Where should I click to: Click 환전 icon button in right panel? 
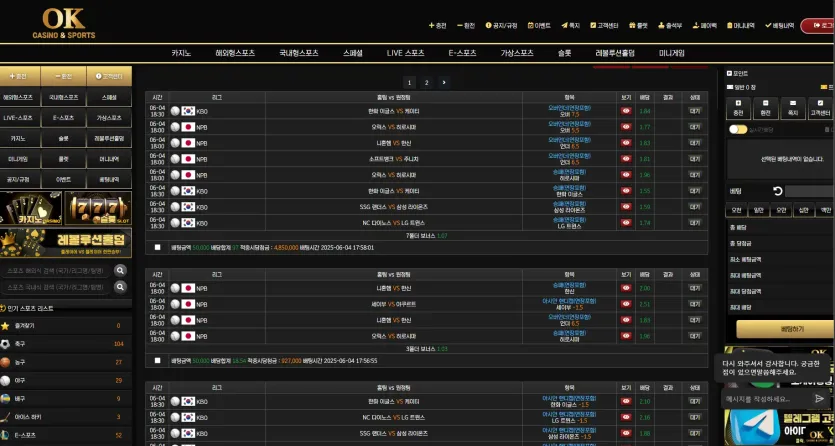[x=765, y=108]
